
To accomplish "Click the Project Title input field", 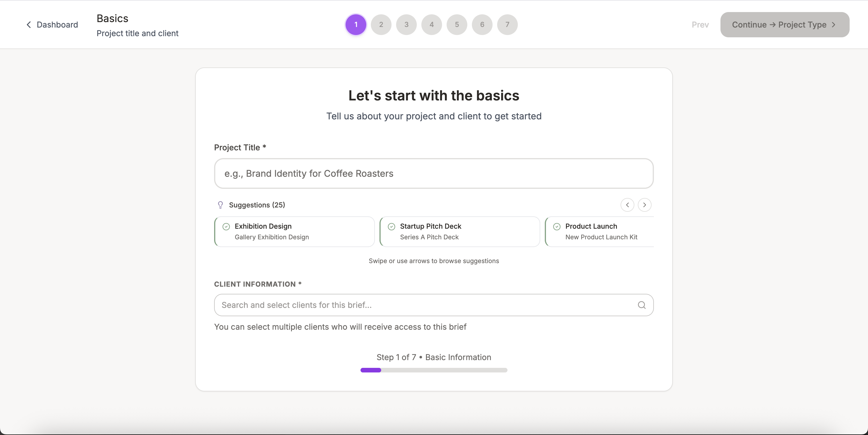I will [433, 174].
